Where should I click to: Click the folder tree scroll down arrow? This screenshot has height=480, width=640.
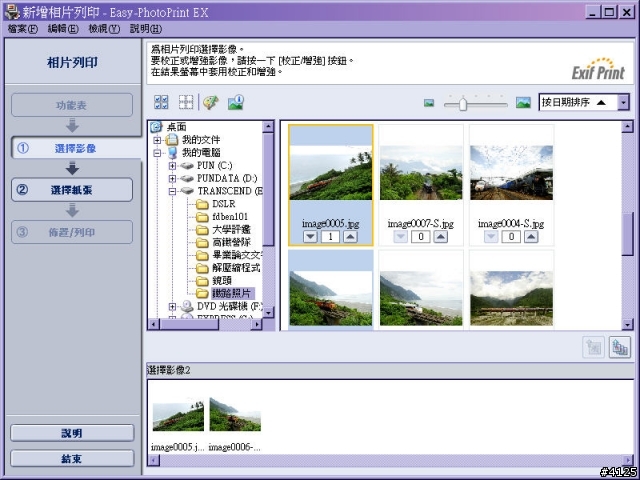(268, 313)
